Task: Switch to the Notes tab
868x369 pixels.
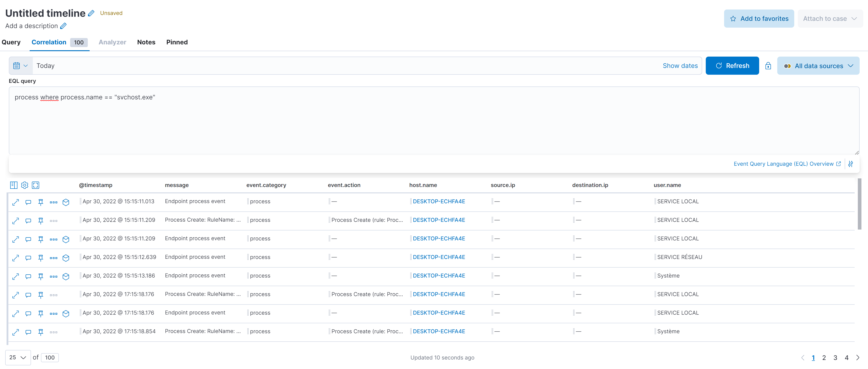Action: 146,42
